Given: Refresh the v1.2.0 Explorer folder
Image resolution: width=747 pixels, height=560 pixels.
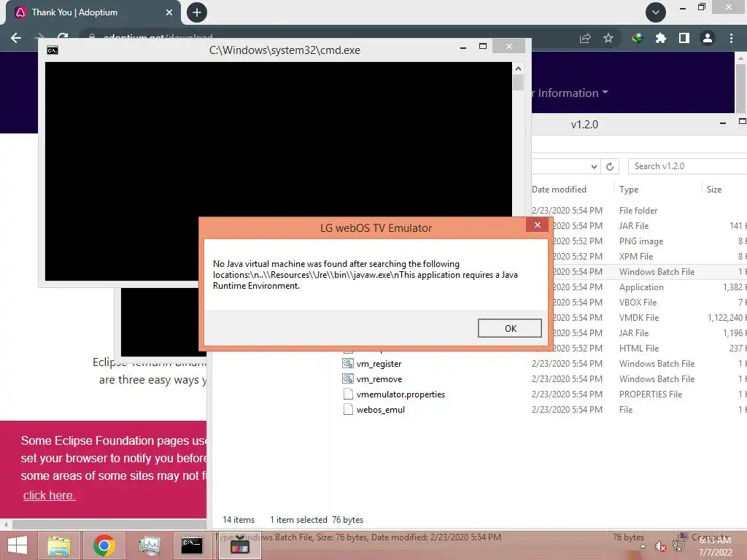Looking at the screenshot, I should pos(610,166).
